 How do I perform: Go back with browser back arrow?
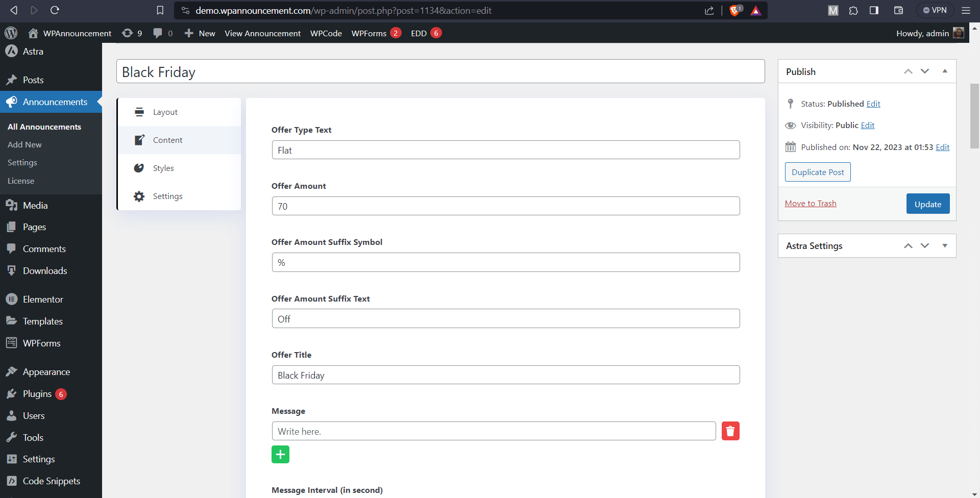pyautogui.click(x=14, y=10)
